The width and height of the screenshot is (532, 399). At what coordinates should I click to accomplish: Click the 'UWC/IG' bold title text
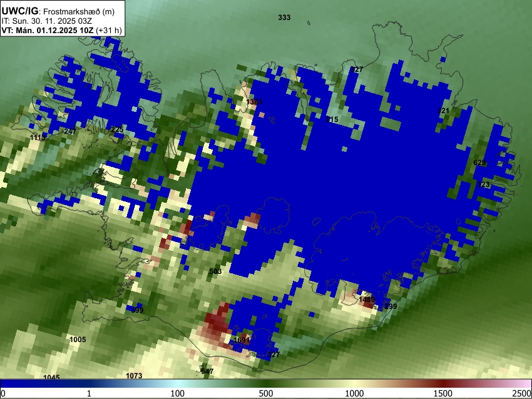click(x=20, y=11)
